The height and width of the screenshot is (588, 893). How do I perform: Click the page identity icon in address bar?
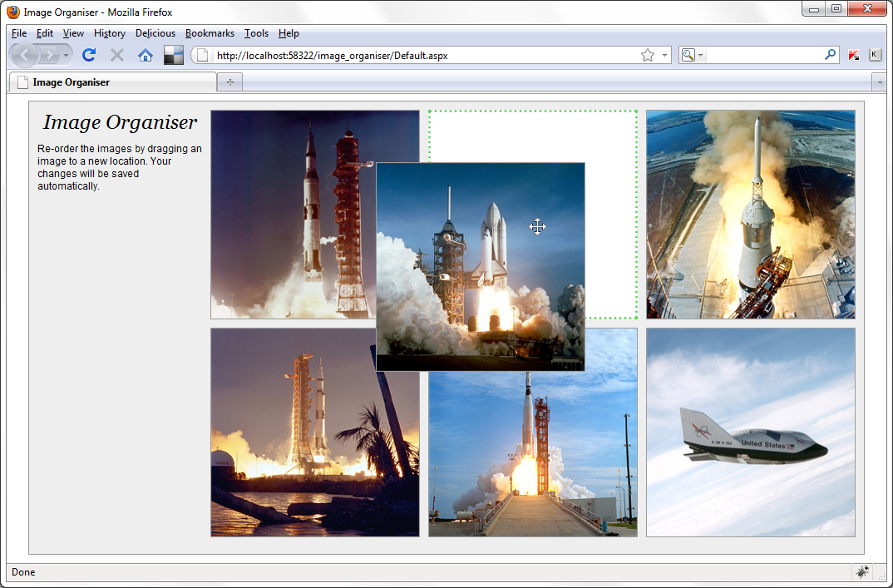click(201, 55)
